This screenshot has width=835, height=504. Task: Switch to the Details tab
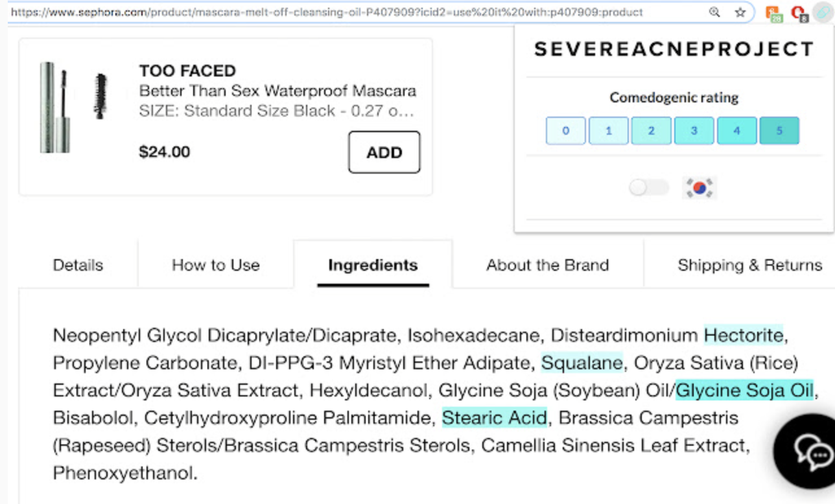(x=78, y=265)
